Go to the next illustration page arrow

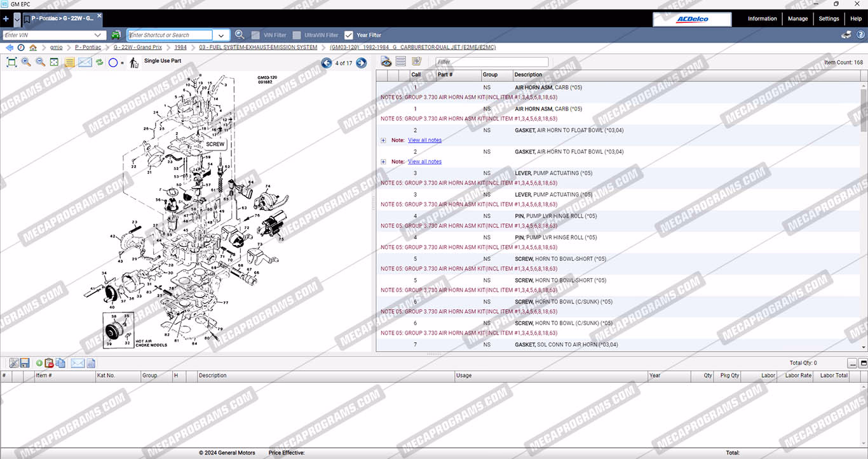pos(361,63)
